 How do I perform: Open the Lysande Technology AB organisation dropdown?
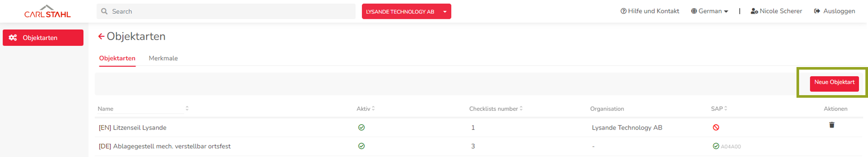pyautogui.click(x=406, y=11)
